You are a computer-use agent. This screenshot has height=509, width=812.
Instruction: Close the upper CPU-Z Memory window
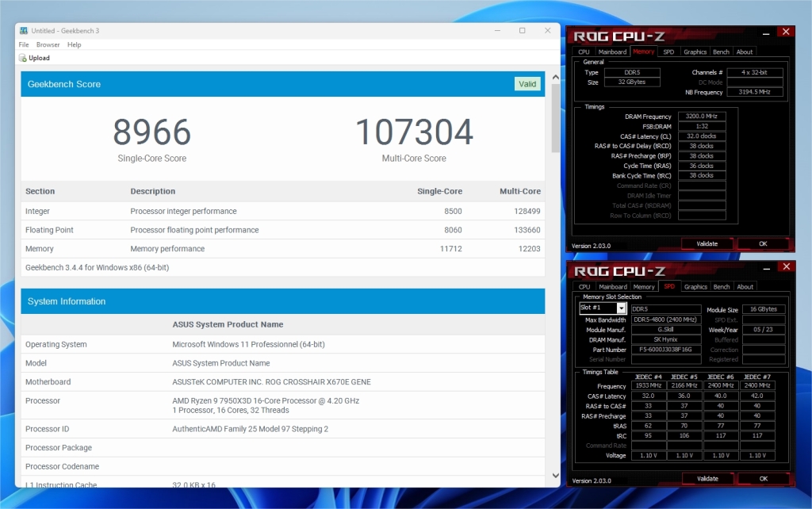pyautogui.click(x=785, y=33)
